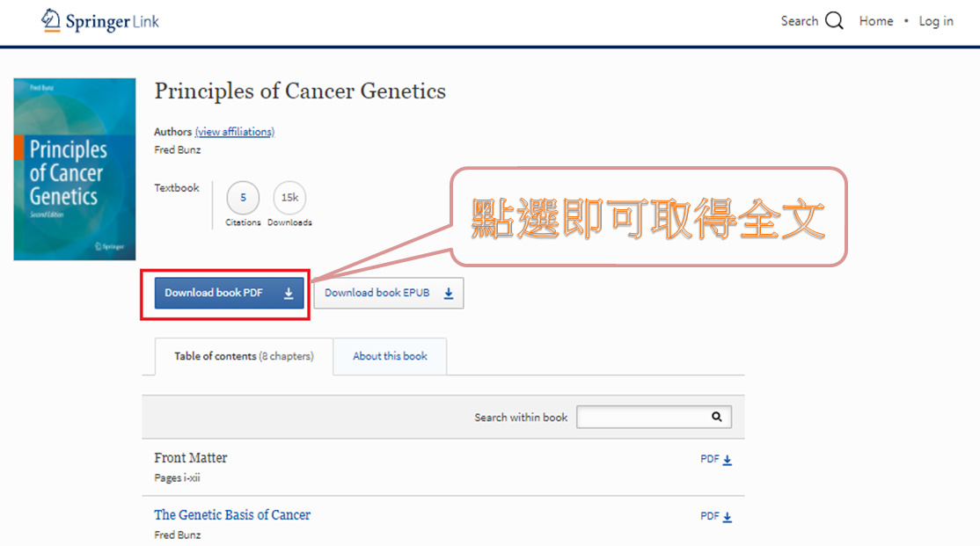Click download arrow for Genetic Basis chapter PDF

click(x=727, y=517)
